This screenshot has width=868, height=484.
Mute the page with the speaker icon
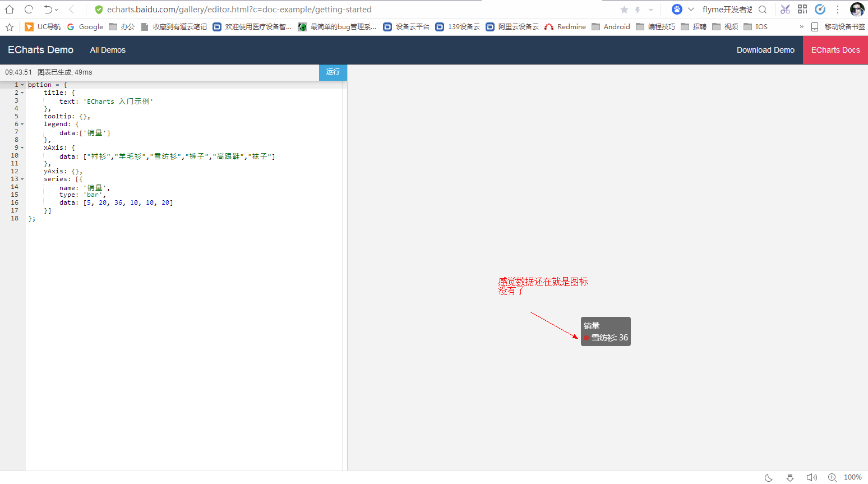pyautogui.click(x=811, y=477)
